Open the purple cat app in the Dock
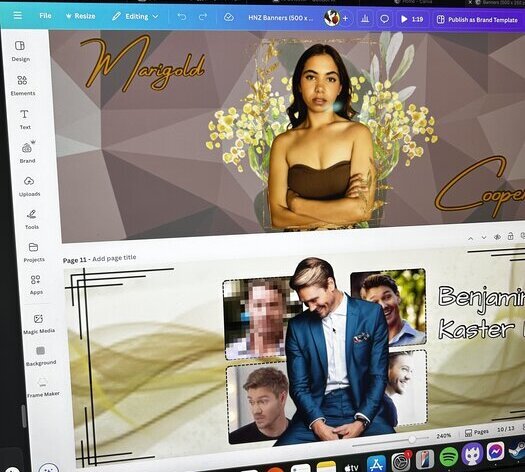This screenshot has height=472, width=525. [472, 454]
